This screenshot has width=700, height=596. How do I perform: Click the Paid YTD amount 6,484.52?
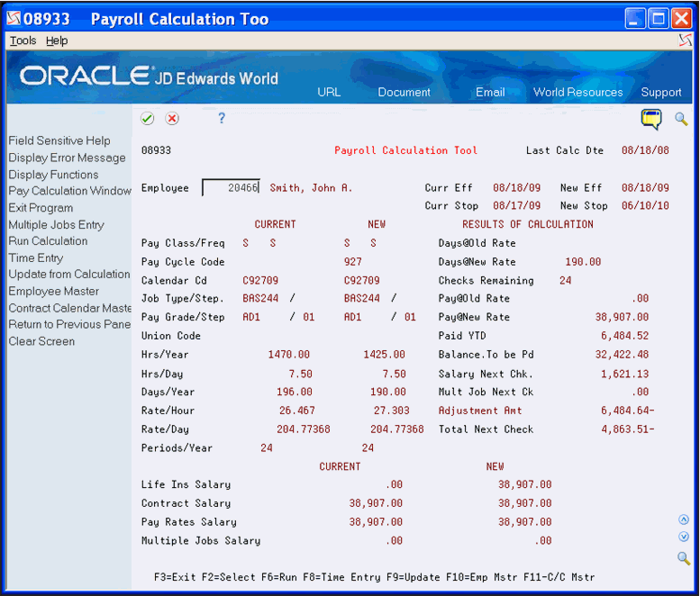click(624, 336)
